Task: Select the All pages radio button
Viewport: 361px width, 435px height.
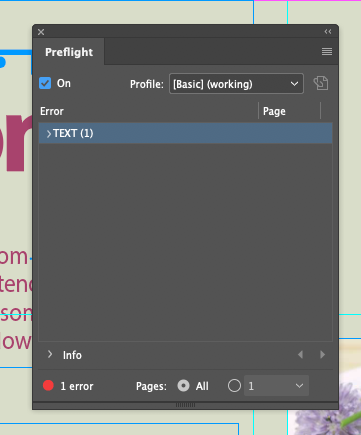Action: tap(183, 386)
